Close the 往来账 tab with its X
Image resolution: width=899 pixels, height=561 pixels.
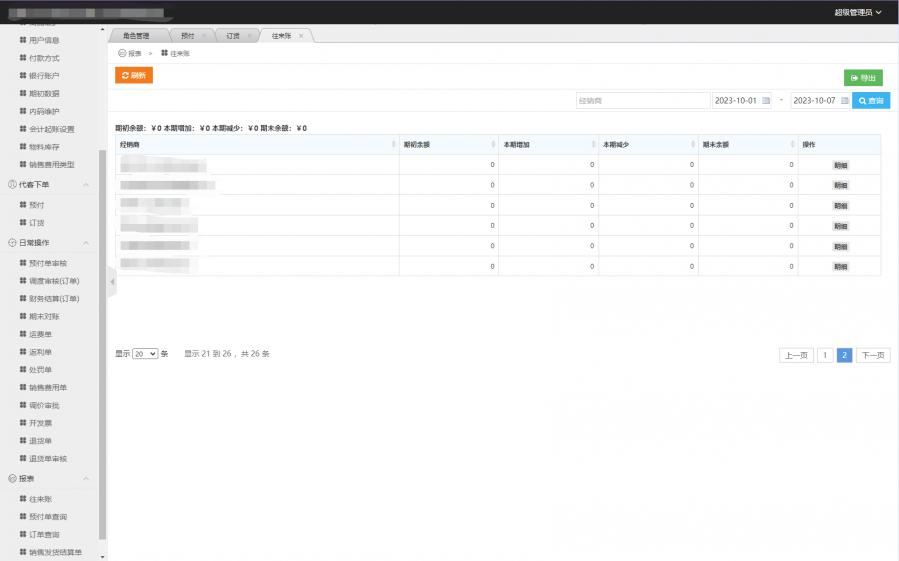[302, 36]
